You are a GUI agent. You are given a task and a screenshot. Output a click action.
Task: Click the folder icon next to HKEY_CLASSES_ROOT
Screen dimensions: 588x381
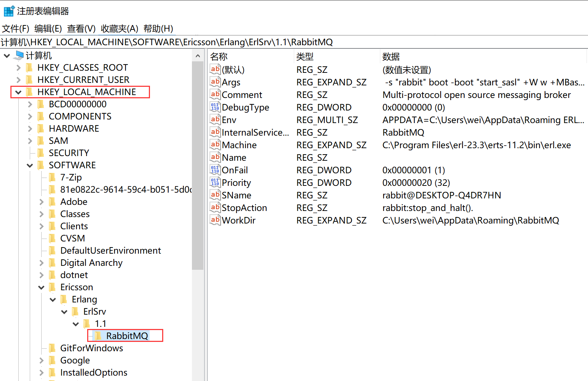(29, 67)
